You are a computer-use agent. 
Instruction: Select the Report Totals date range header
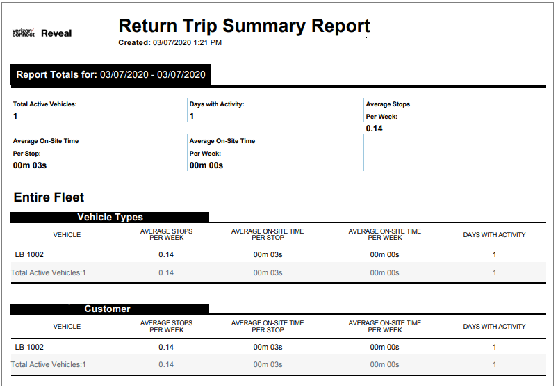coord(111,74)
